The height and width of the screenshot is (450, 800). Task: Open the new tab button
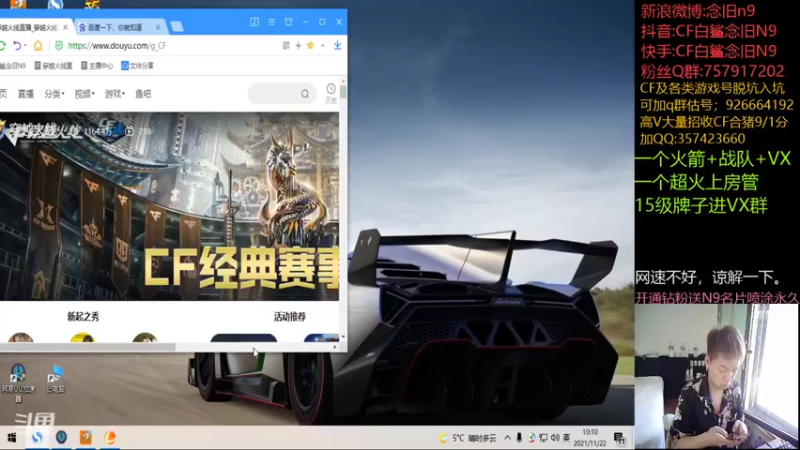pos(177,27)
